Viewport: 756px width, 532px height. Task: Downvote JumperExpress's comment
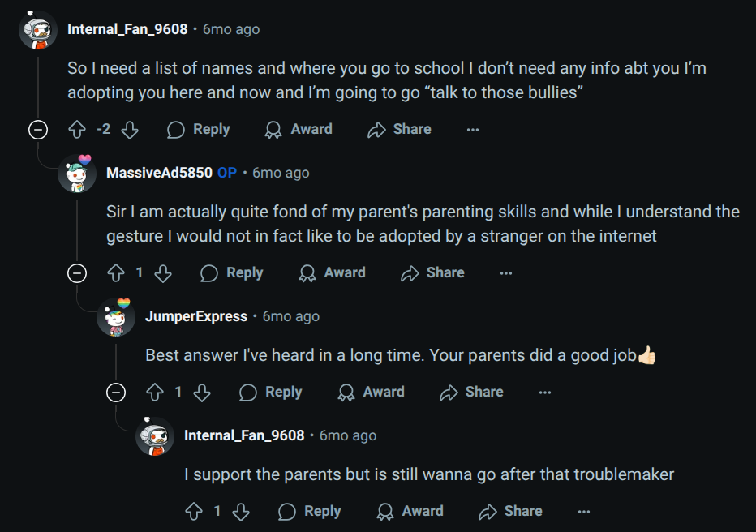[x=202, y=393]
